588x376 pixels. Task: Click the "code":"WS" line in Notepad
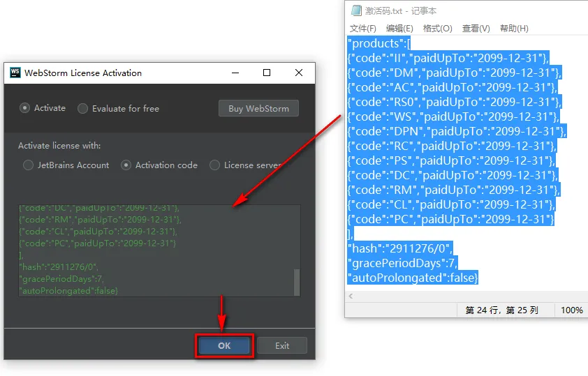(x=453, y=116)
